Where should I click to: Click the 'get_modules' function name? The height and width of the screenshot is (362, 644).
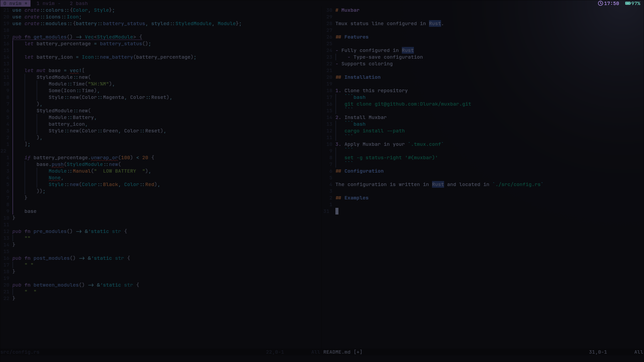tap(50, 37)
